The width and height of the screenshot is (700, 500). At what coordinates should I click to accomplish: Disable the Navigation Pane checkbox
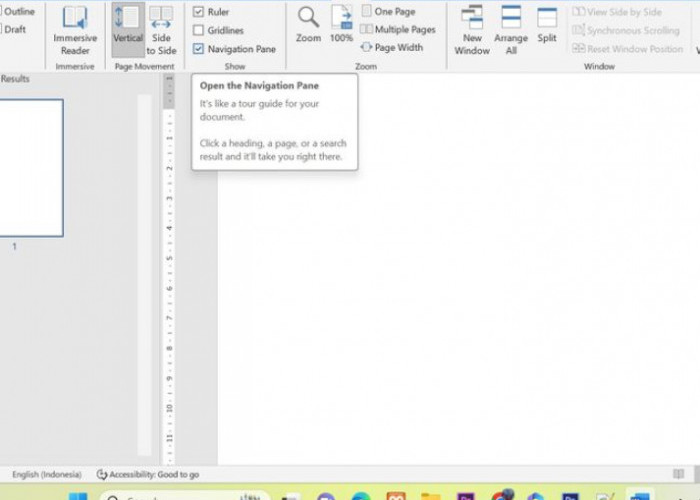click(x=198, y=48)
